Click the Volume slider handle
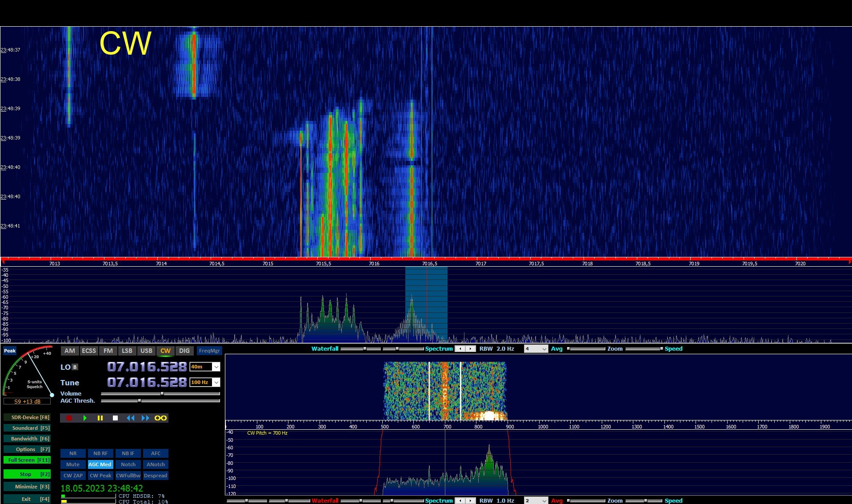Viewport: 852px width, 504px height. point(162,393)
